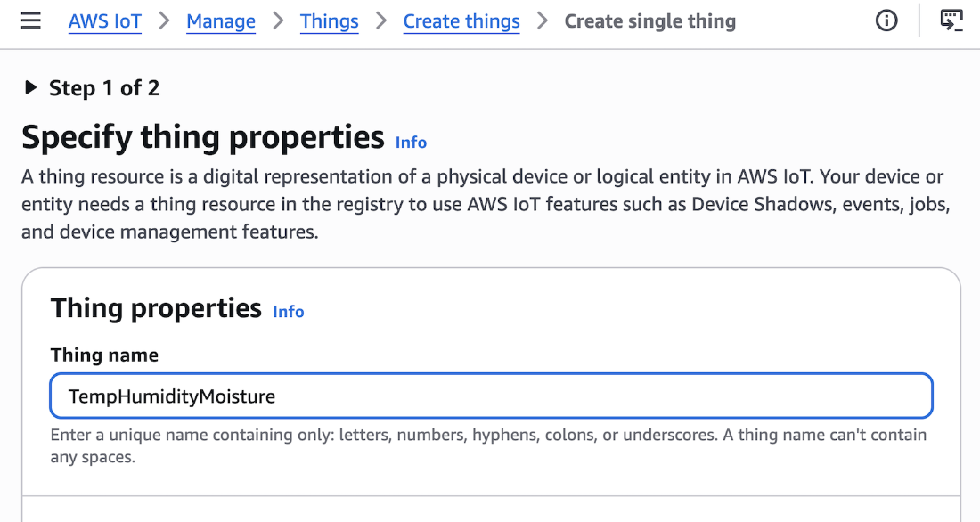Open the circled info help panel icon
Screen dimensions: 980x522
point(886,20)
